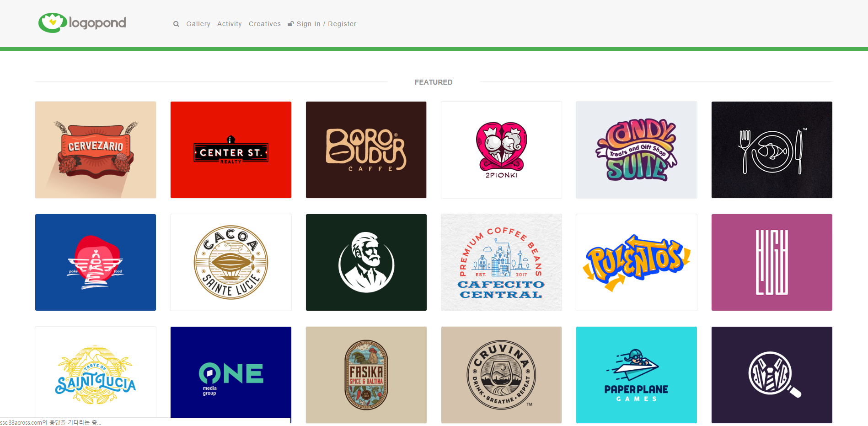
Task: Open the search magnifier icon
Action: pos(176,24)
